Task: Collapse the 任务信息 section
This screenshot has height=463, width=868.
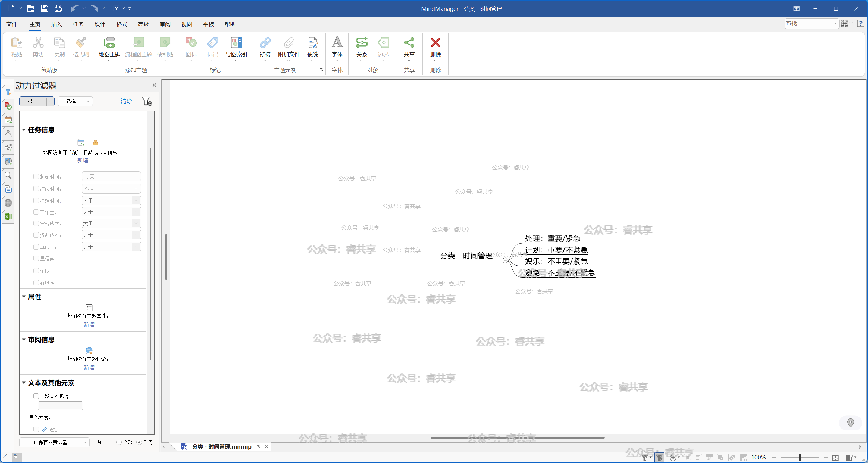Action: (24, 130)
